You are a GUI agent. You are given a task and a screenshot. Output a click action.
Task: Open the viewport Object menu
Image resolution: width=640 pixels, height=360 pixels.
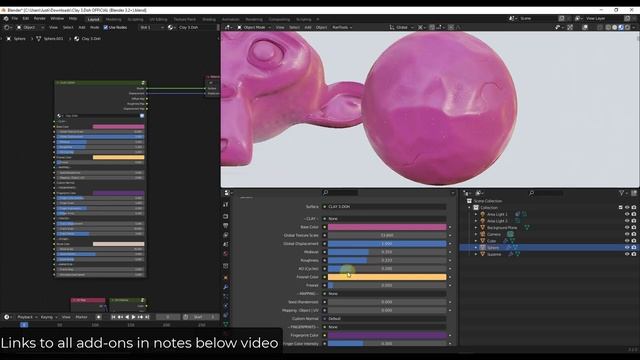321,27
